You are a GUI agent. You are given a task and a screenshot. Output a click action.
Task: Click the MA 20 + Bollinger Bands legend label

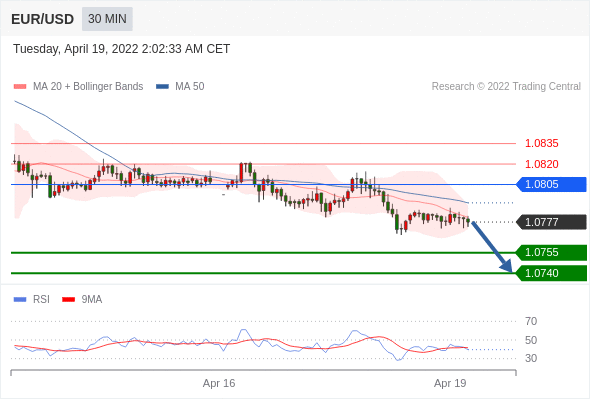(88, 87)
